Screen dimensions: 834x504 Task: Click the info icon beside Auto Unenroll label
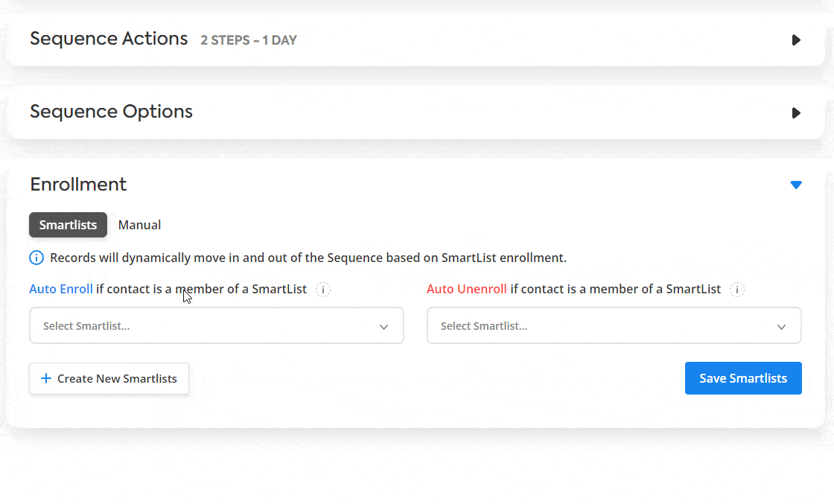coord(736,289)
